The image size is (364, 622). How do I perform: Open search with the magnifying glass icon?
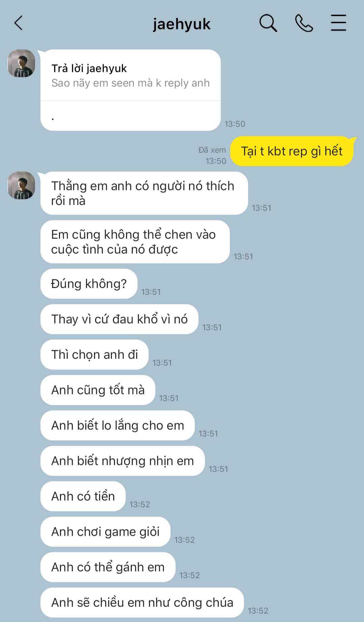coord(268,23)
